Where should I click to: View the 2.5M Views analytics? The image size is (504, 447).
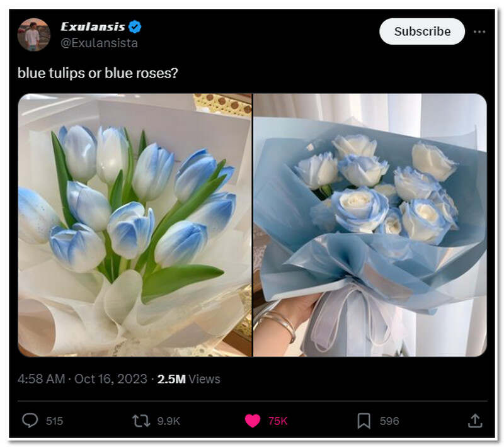(189, 379)
